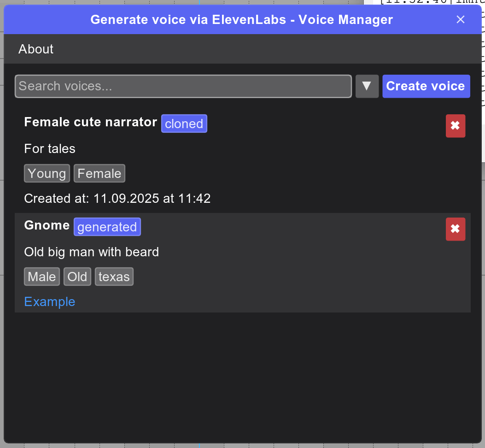Select the texas tag

(x=114, y=277)
